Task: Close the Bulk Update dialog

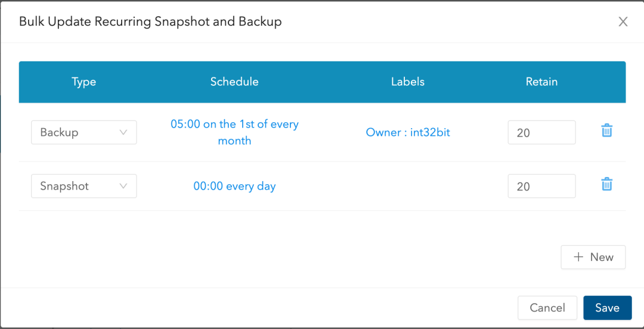Action: pyautogui.click(x=623, y=22)
